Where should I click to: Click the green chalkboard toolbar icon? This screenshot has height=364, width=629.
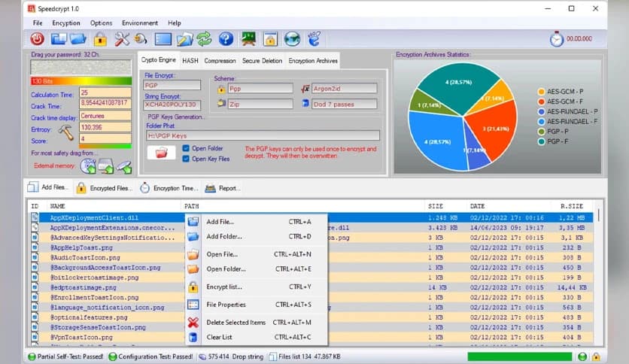[x=248, y=39]
